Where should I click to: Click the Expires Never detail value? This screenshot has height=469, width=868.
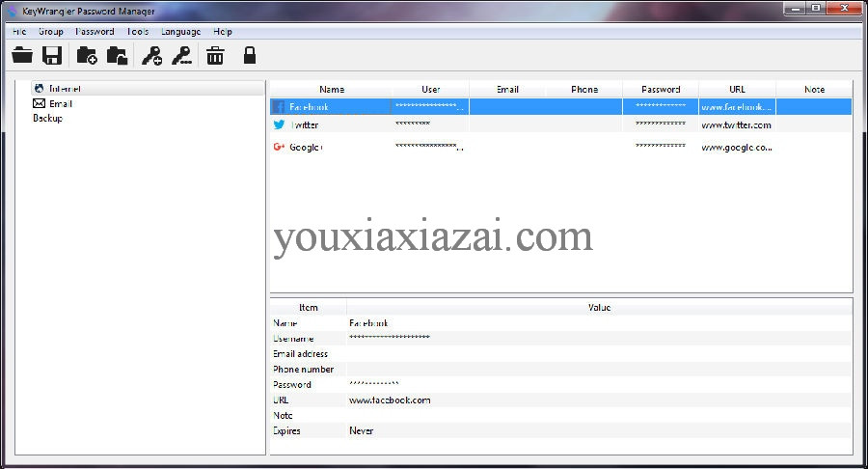pyautogui.click(x=362, y=430)
